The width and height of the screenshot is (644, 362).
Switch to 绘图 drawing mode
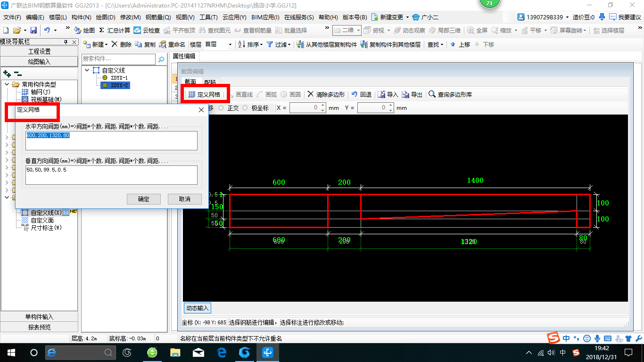tap(84, 30)
